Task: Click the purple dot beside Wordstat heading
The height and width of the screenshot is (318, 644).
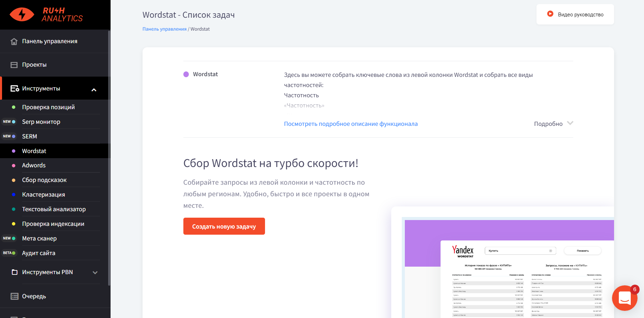Action: pos(186,74)
